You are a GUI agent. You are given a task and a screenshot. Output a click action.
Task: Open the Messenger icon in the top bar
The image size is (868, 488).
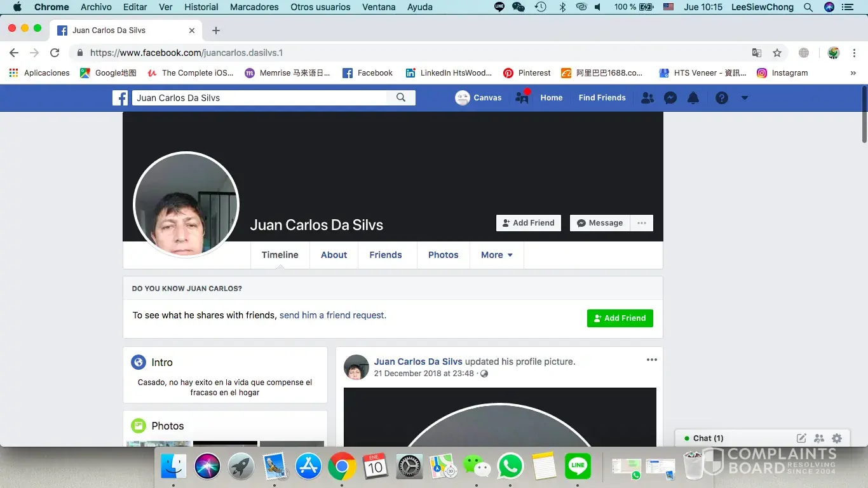pyautogui.click(x=670, y=98)
